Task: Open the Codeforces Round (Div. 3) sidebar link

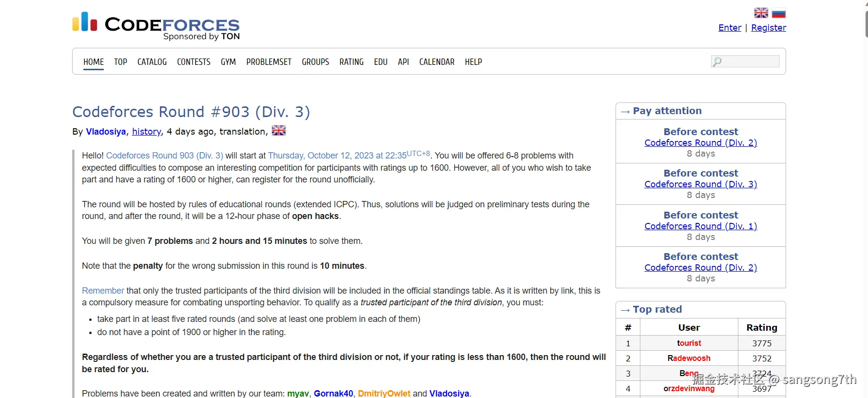Action: click(701, 184)
